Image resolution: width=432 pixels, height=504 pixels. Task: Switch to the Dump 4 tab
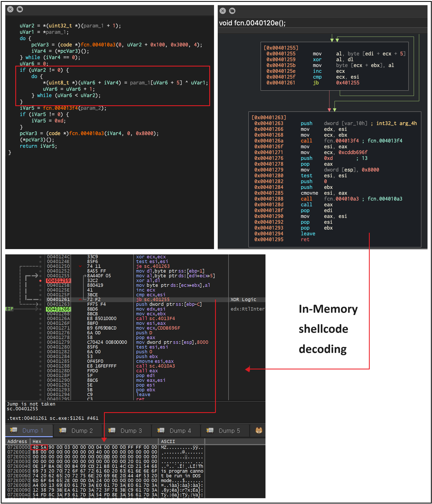click(180, 431)
